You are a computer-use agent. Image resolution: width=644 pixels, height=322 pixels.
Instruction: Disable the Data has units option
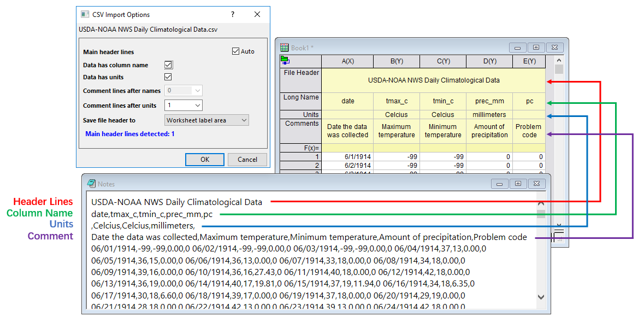point(168,77)
